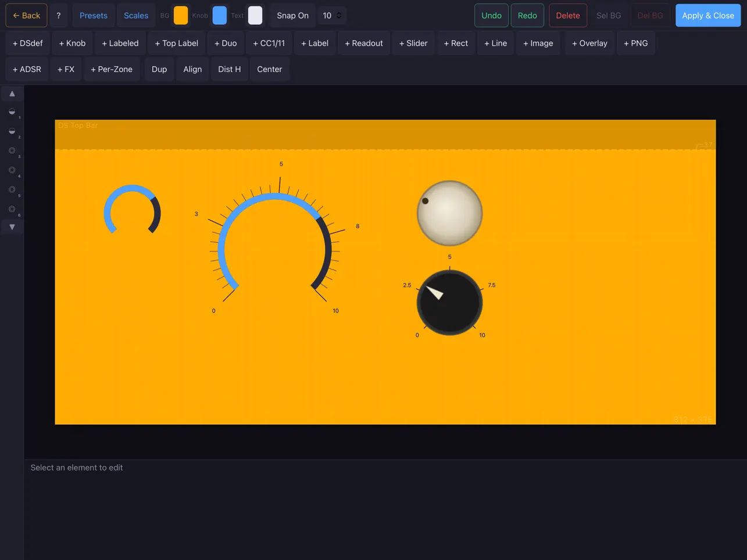Add a Labeled knob element

click(x=120, y=43)
